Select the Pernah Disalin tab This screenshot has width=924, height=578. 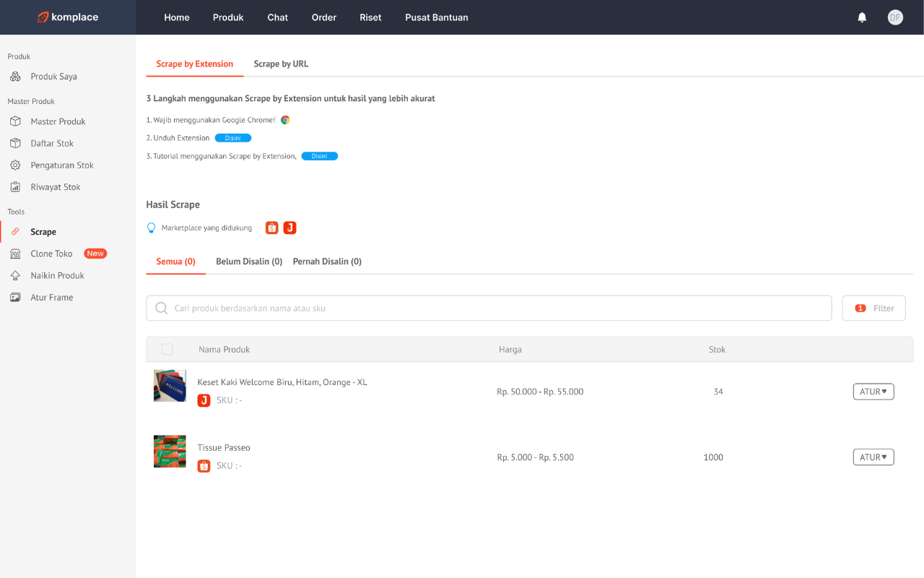pos(327,261)
